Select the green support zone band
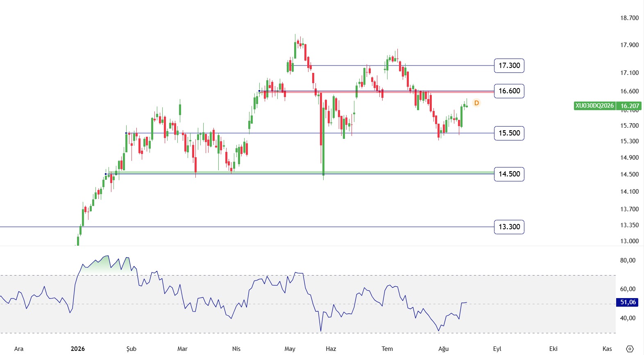Viewport: 644px width, 355px height. (301, 172)
